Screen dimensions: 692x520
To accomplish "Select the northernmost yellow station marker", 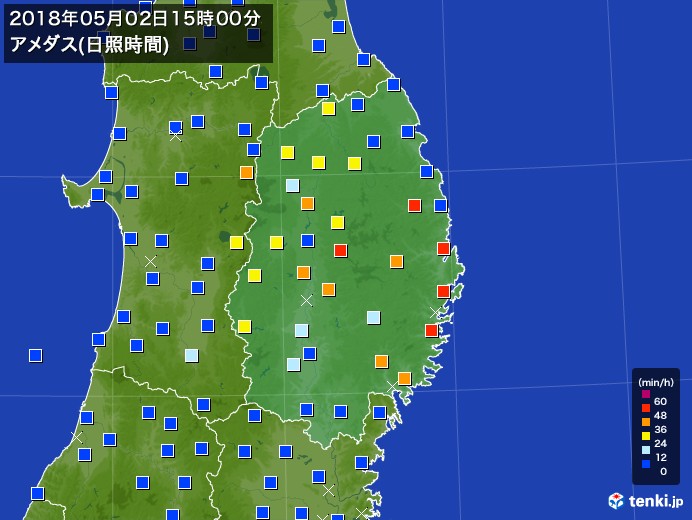I will pos(328,109).
